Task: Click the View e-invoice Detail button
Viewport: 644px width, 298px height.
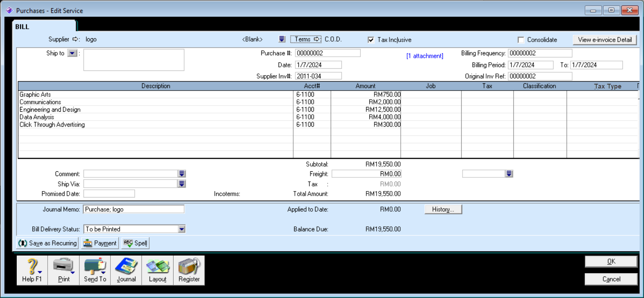Action: 604,40
